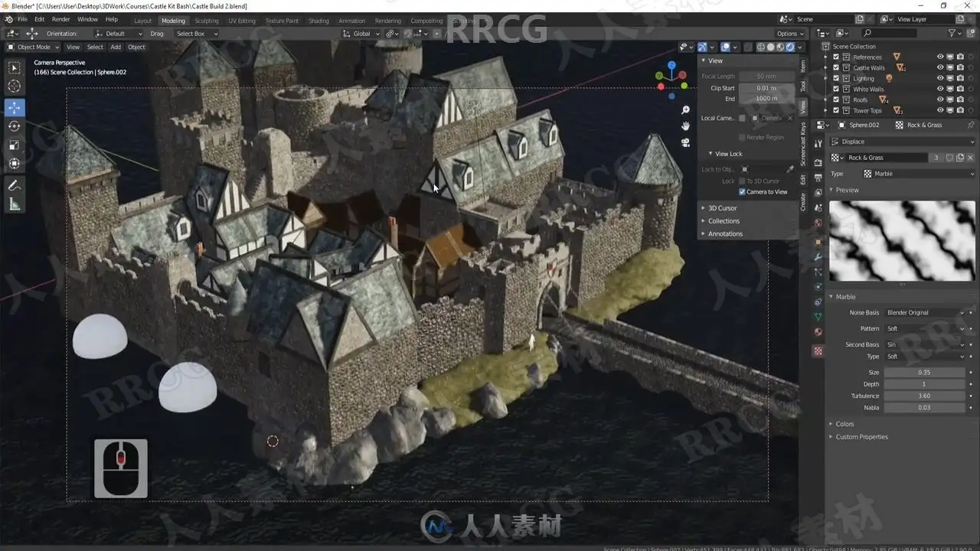The width and height of the screenshot is (980, 551).
Task: Hide the Lighting collection with eye icon
Action: coord(940,78)
